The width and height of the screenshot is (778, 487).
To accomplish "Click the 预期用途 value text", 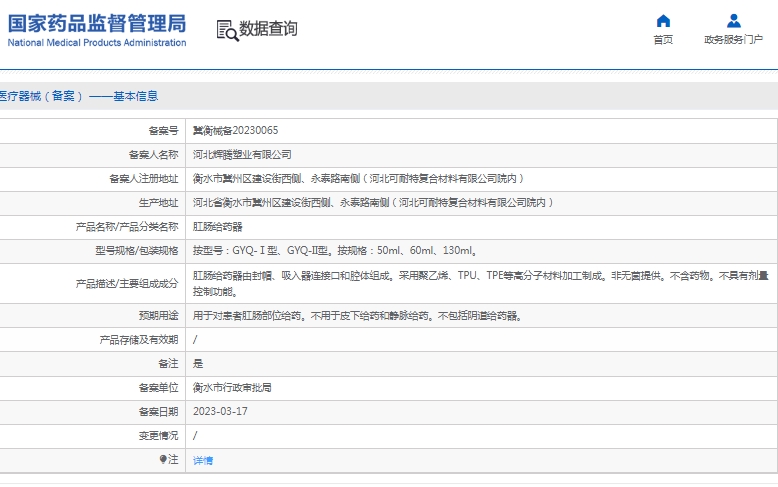I will 358,316.
